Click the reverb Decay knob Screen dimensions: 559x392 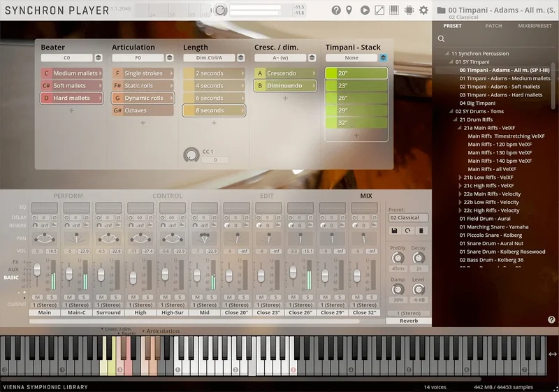pyautogui.click(x=419, y=258)
